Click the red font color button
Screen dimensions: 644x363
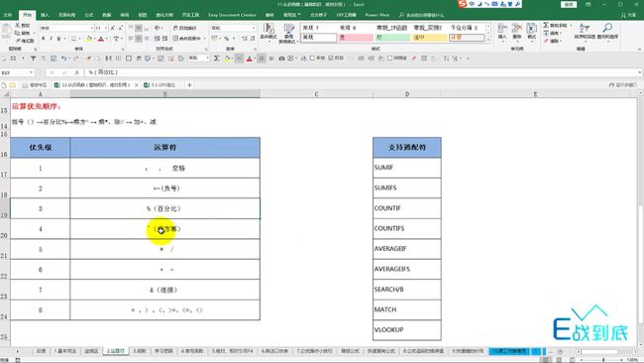(x=101, y=39)
